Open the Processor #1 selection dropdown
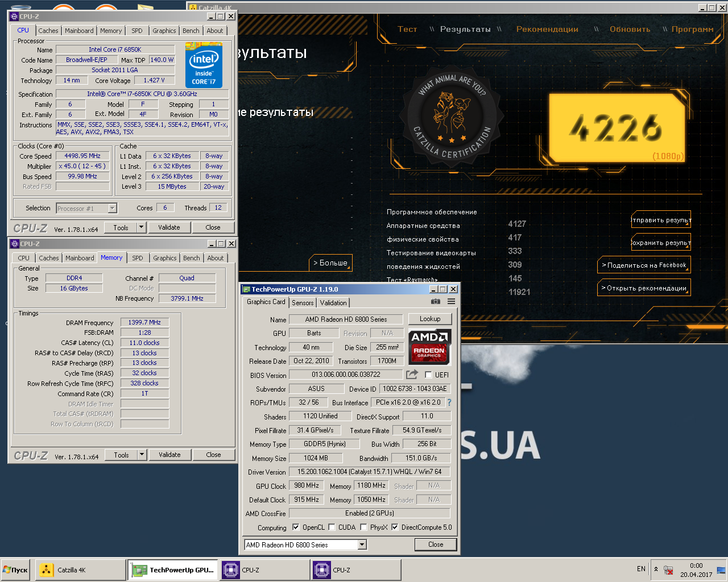 point(112,209)
